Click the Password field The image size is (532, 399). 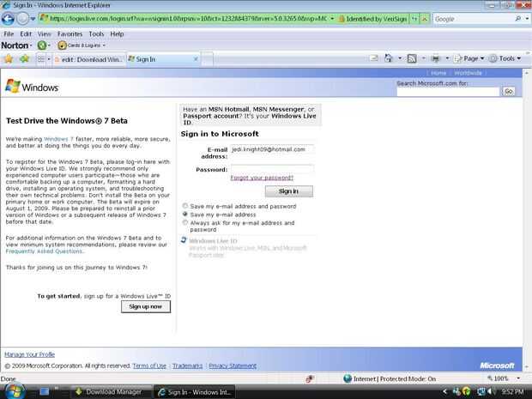272,169
